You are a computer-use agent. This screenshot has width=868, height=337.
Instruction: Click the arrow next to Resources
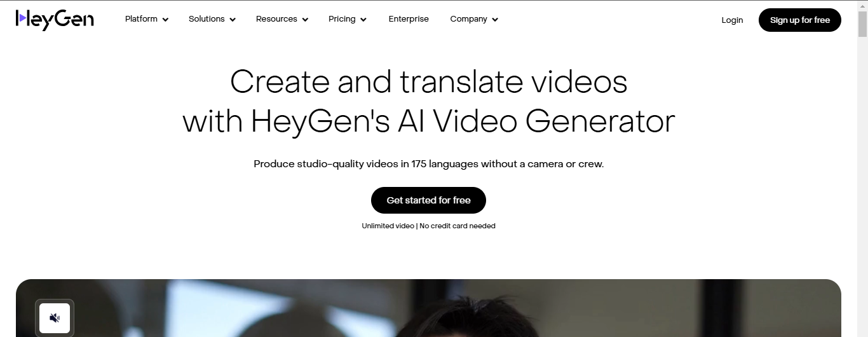(305, 20)
